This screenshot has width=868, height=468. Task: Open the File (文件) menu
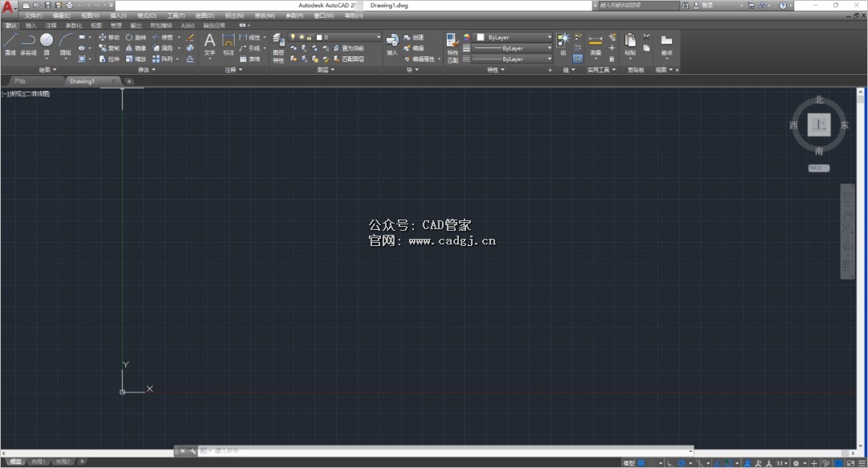[33, 15]
